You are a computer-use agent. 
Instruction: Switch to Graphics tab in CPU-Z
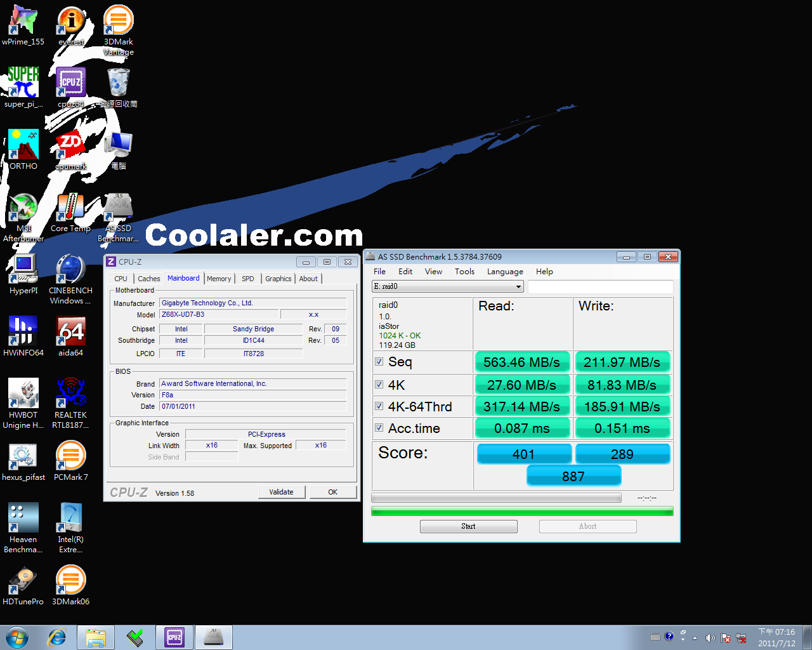click(278, 279)
